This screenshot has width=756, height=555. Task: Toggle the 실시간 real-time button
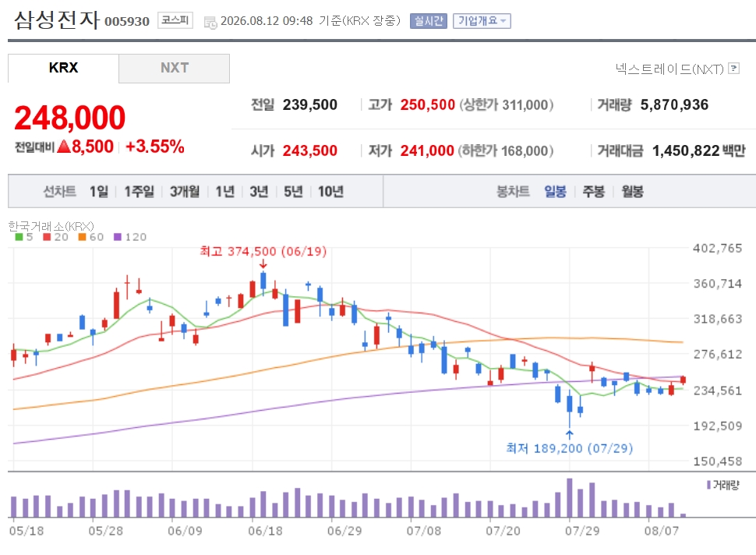tap(429, 21)
